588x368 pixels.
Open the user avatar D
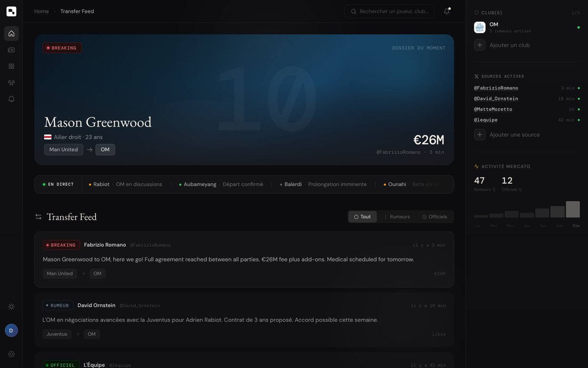11,330
